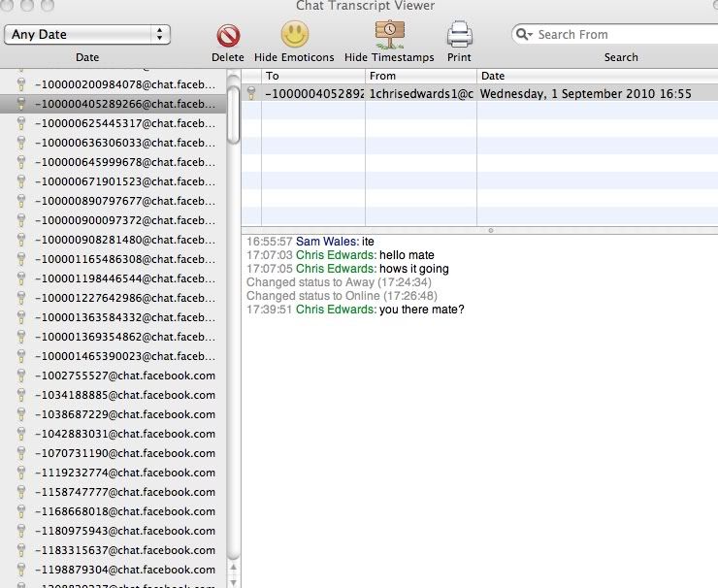Select contact -1183315637@chat.facebook.com
The width and height of the screenshot is (718, 588).
click(125, 550)
